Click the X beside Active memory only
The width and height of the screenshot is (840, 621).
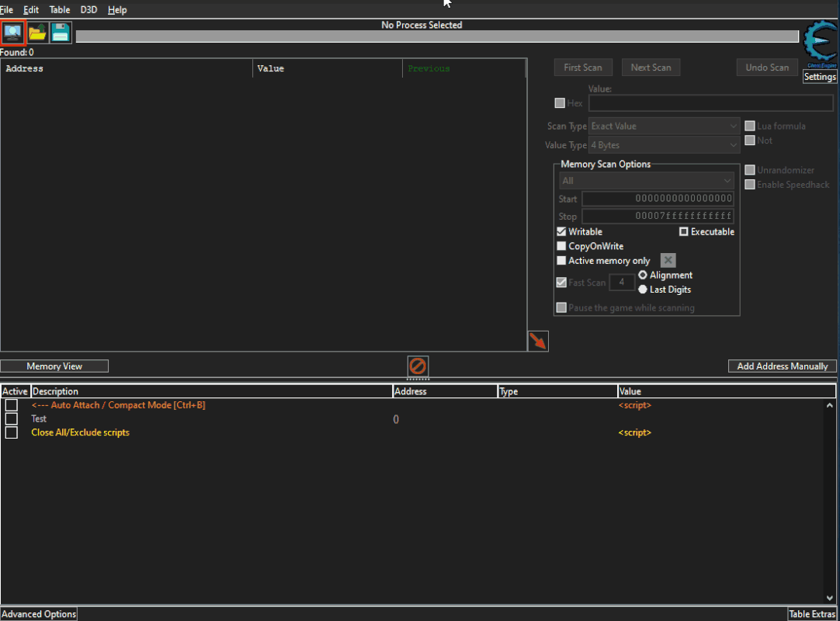coord(668,260)
